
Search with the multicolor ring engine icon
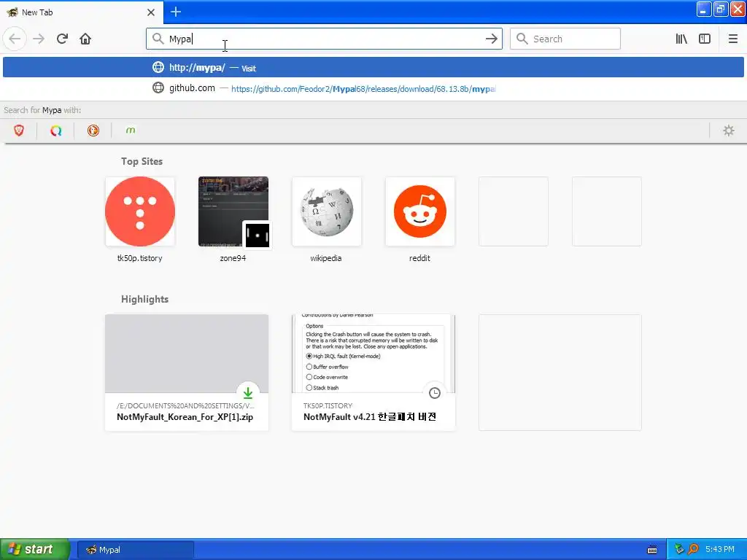tap(55, 130)
